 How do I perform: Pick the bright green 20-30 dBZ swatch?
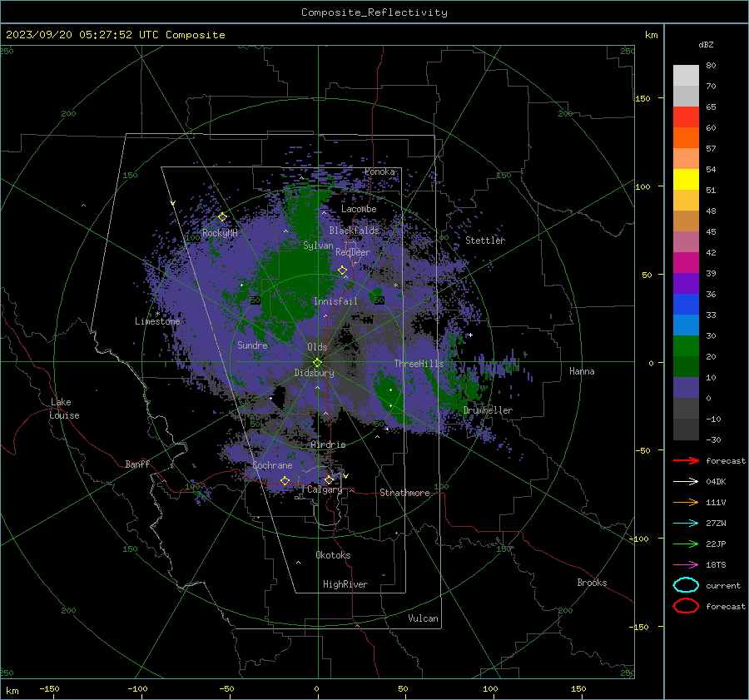(686, 346)
